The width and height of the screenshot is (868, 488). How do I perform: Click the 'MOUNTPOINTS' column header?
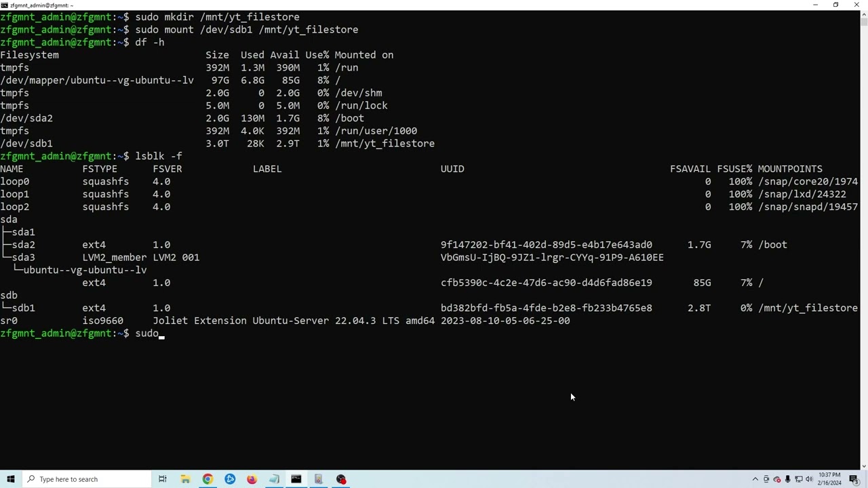[790, 169]
